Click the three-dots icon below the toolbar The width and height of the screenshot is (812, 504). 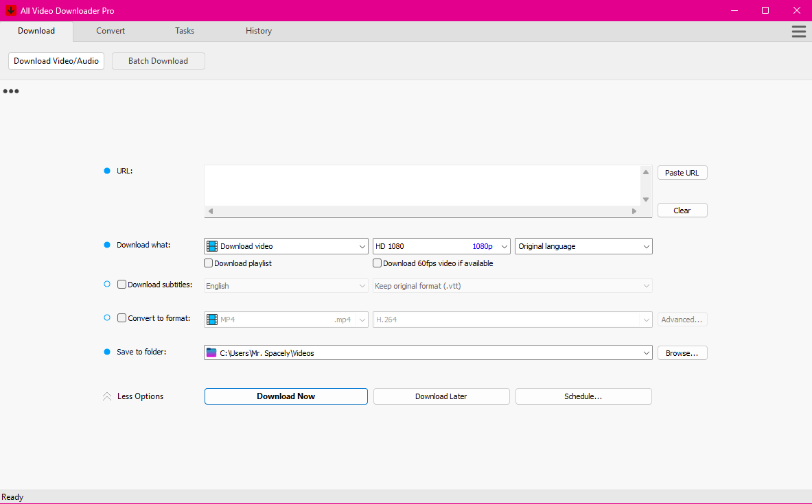[11, 91]
